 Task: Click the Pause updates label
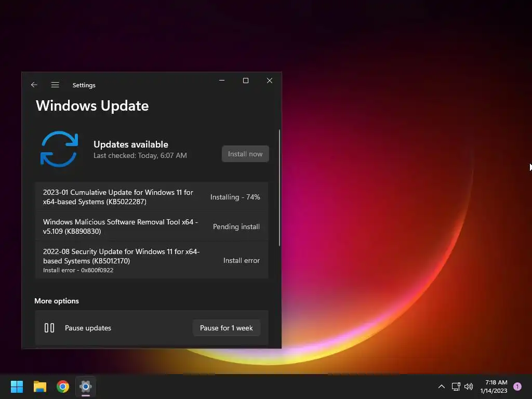(88, 328)
